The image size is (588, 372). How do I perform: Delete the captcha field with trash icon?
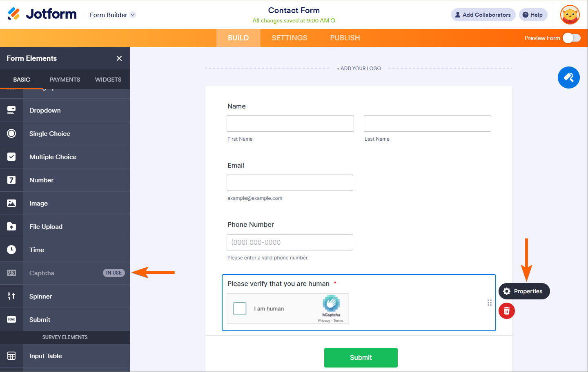(x=506, y=311)
